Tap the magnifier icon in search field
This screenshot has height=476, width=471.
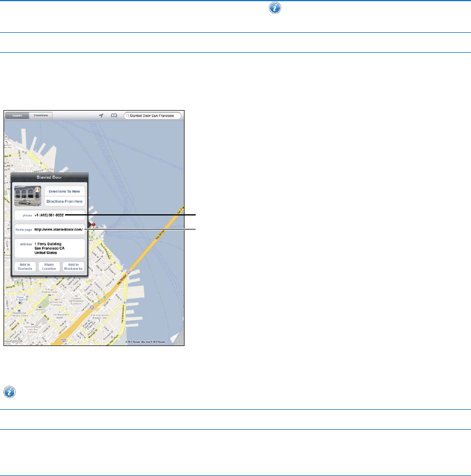pyautogui.click(x=128, y=116)
